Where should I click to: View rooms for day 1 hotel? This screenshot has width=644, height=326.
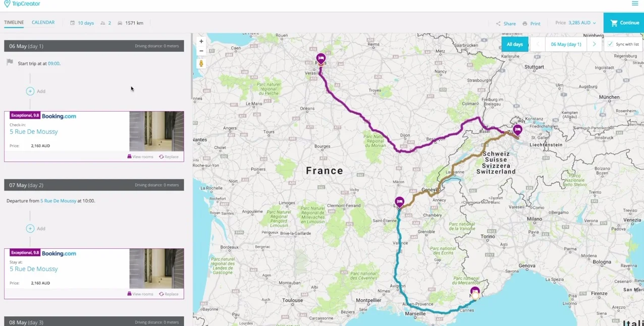pos(140,157)
